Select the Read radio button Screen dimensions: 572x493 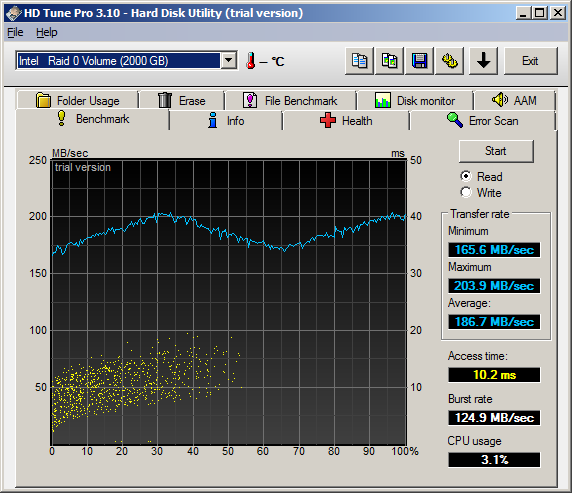coord(466,177)
